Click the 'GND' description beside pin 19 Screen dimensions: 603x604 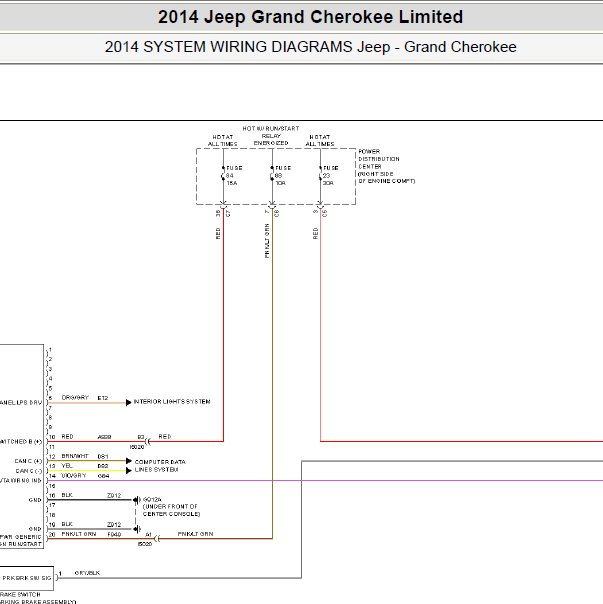[35, 529]
